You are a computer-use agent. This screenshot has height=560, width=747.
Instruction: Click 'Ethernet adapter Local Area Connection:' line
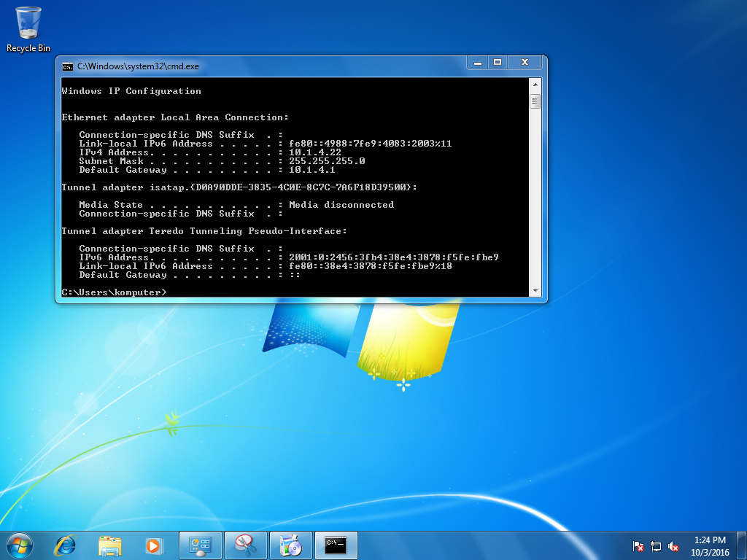click(175, 117)
